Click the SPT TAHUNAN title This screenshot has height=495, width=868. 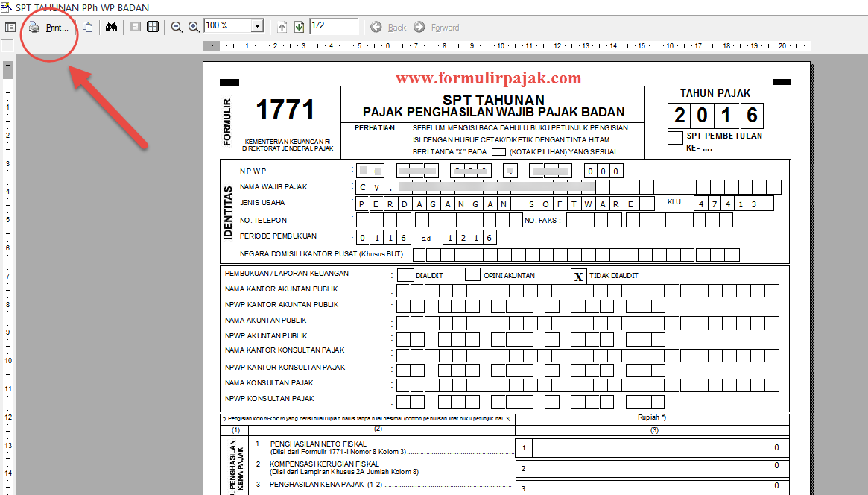tap(493, 100)
